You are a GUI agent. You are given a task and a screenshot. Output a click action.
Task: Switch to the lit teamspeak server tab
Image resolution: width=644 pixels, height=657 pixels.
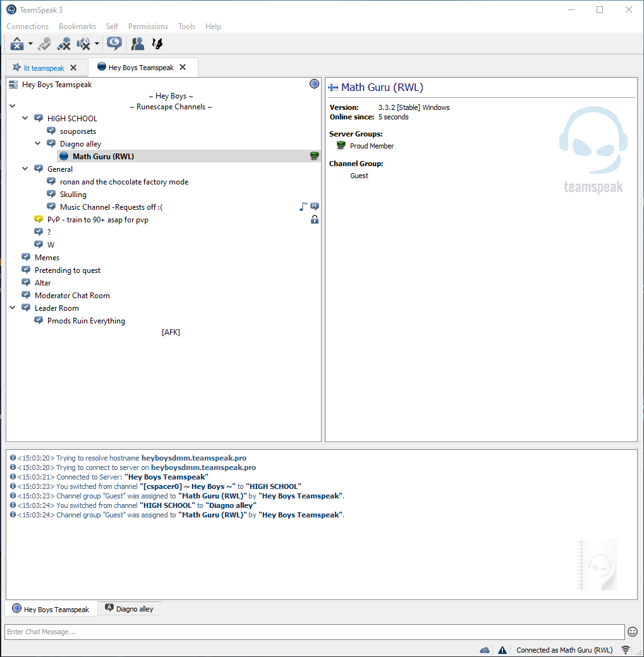point(44,68)
